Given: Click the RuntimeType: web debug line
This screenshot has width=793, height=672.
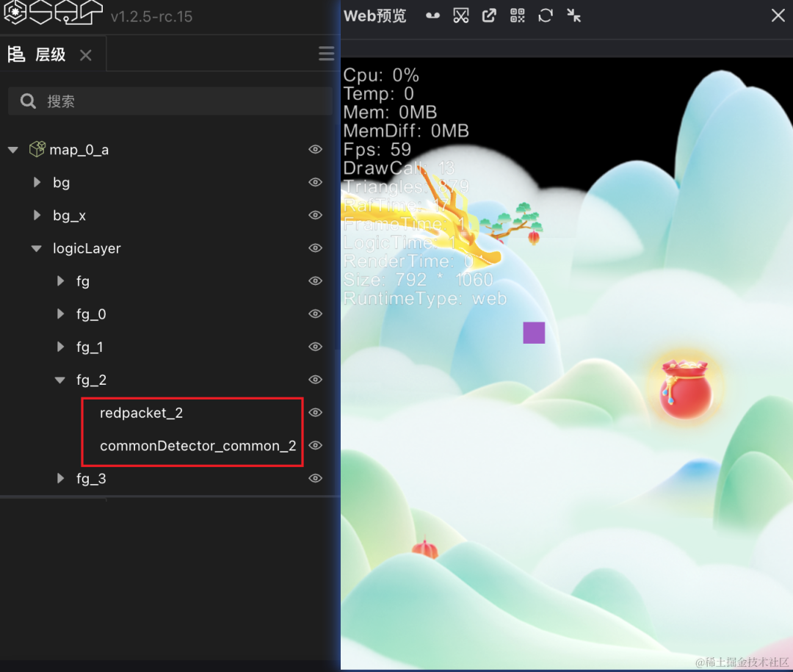Looking at the screenshot, I should 425,299.
